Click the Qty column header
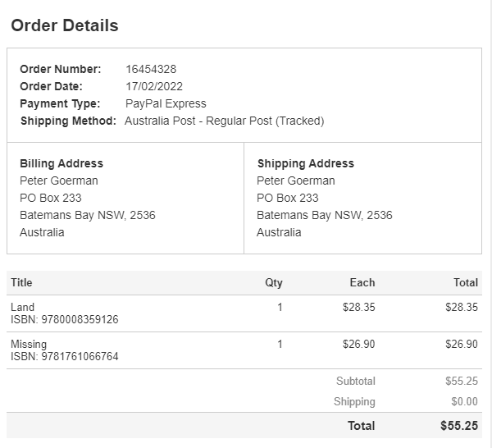The width and height of the screenshot is (492, 448). click(274, 282)
